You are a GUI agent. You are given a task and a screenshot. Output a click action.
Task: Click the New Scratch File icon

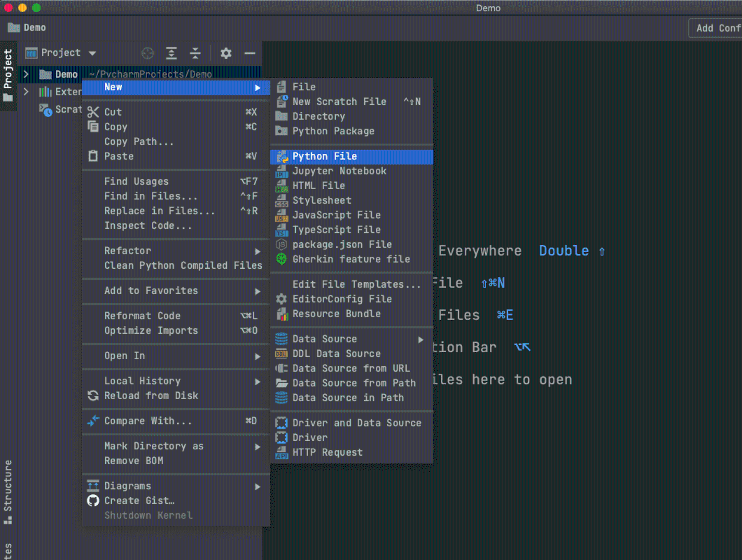coord(282,101)
